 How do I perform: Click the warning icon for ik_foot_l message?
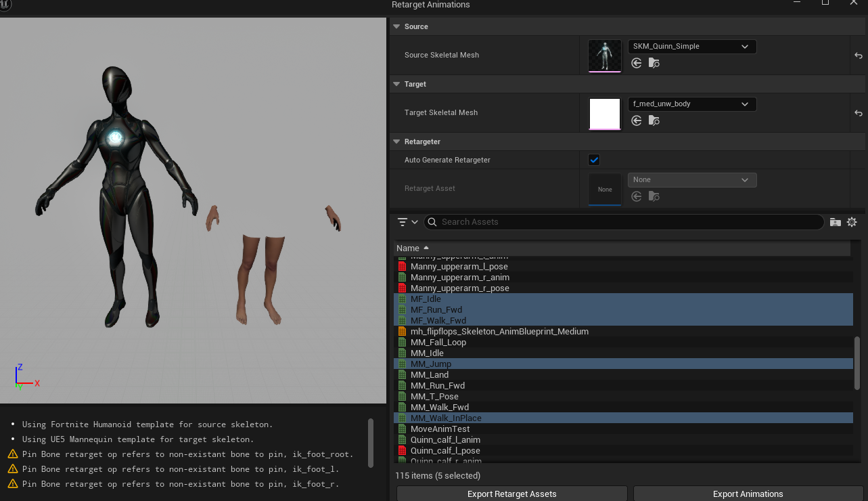[x=12, y=469]
